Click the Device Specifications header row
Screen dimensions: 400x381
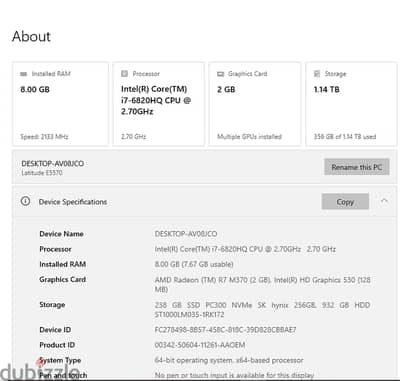pos(205,202)
